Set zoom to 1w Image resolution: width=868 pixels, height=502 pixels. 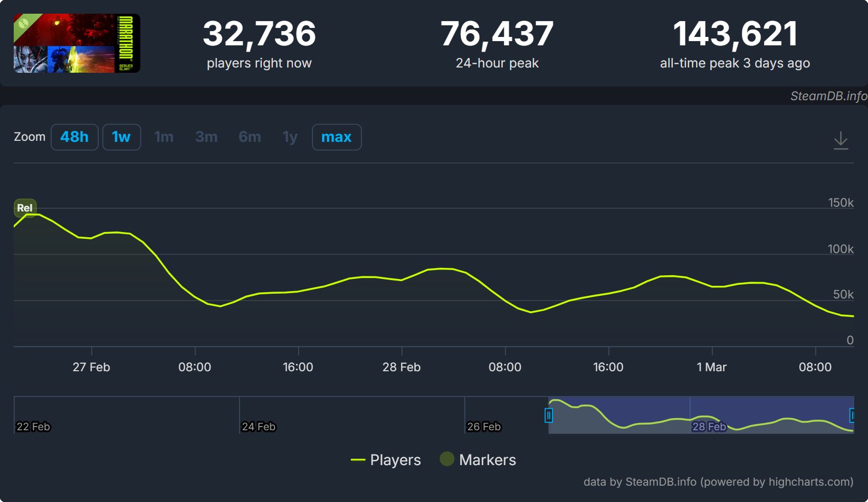click(x=121, y=137)
